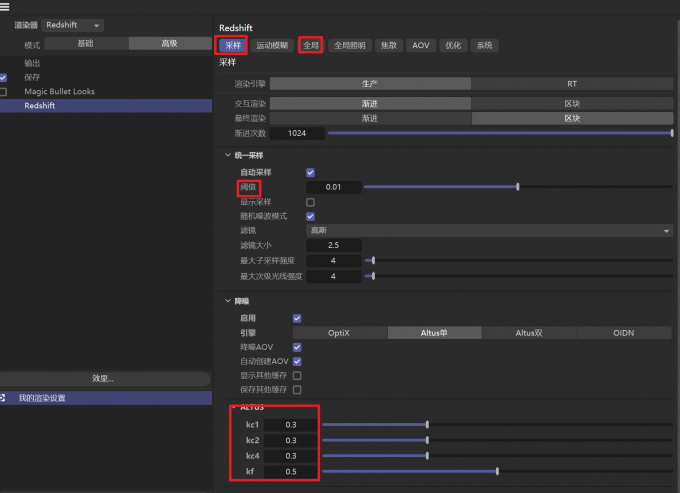Toggle the 自动采样 checkbox

(311, 173)
